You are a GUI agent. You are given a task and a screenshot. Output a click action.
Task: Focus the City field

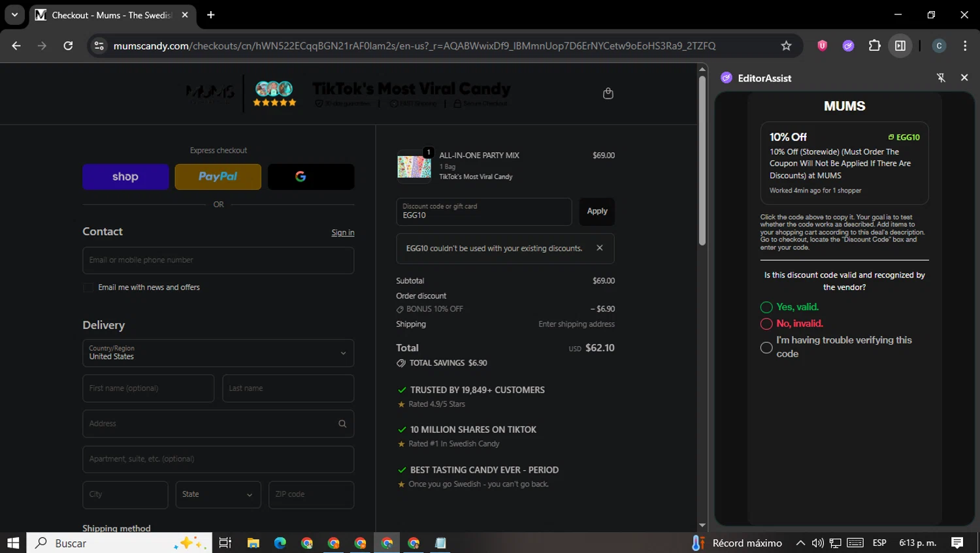(x=125, y=495)
